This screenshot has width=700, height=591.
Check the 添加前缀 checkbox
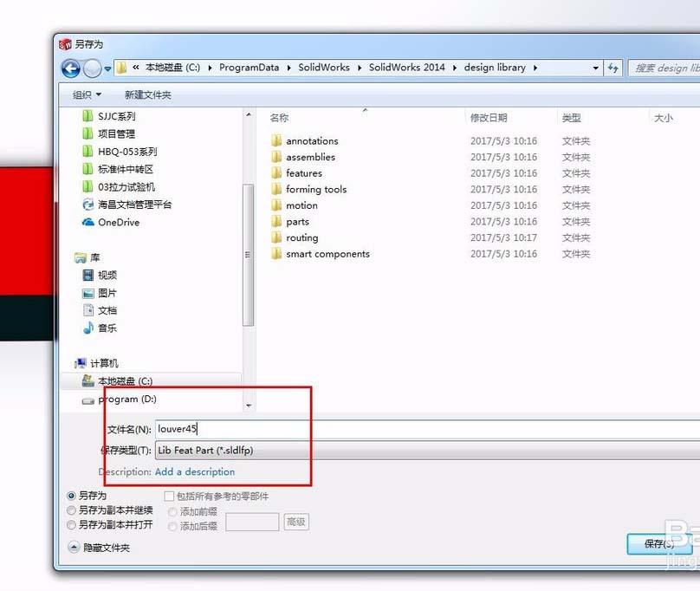coord(170,510)
